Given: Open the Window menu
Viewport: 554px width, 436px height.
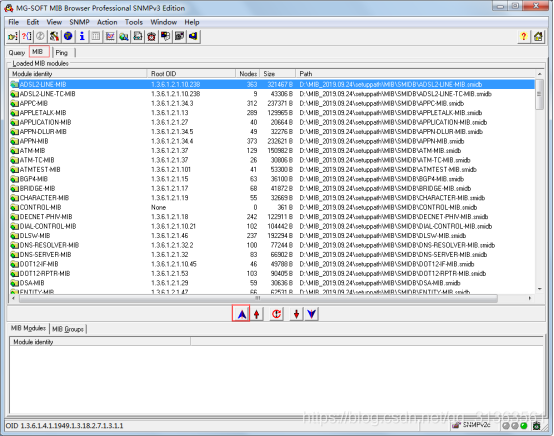Looking at the screenshot, I should click(163, 22).
